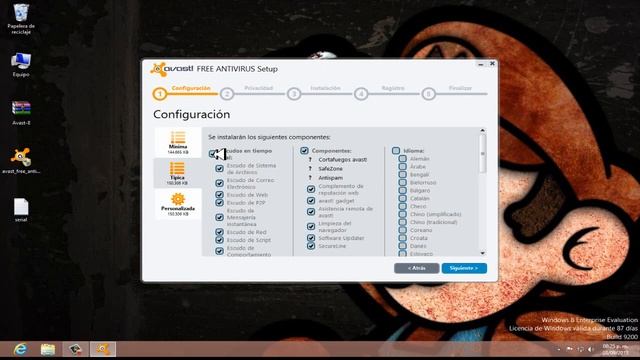Check the Chino (simplificado) language
Image resolution: width=640 pixels, height=360 pixels.
[x=402, y=214]
